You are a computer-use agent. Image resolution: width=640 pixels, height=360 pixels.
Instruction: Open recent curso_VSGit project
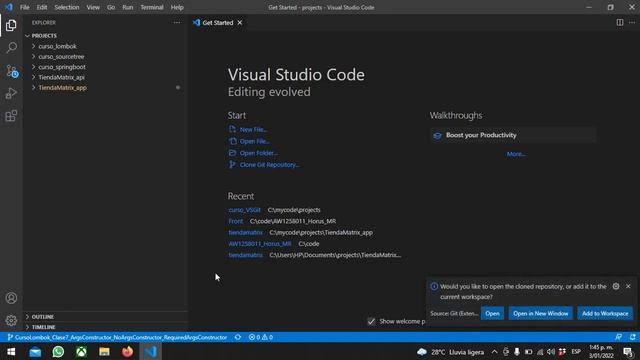tap(244, 210)
